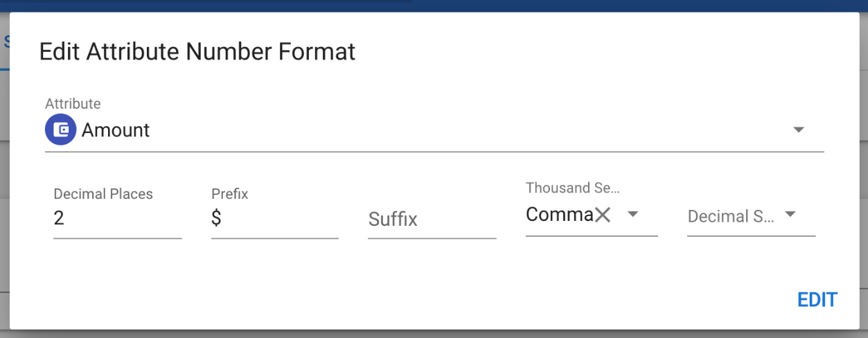
Task: Click the Comma value text
Action: [558, 215]
